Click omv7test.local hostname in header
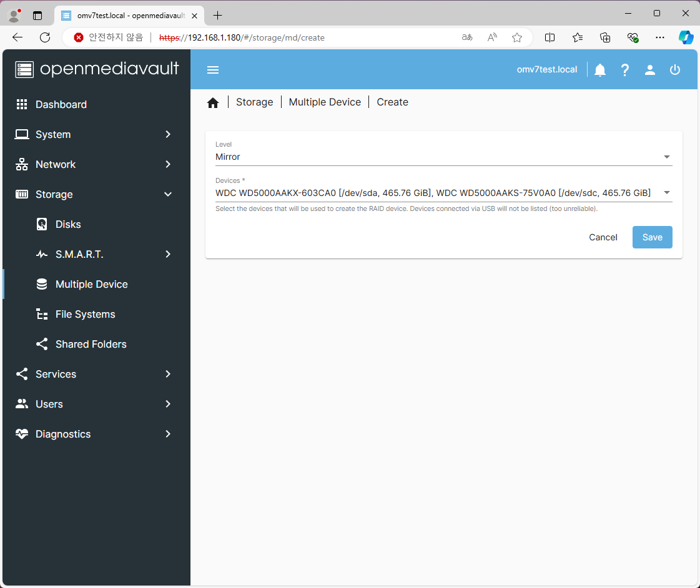 547,69
